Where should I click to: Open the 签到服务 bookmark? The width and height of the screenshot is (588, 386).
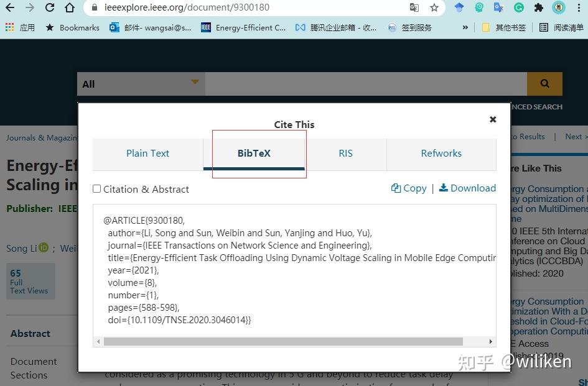tap(409, 27)
